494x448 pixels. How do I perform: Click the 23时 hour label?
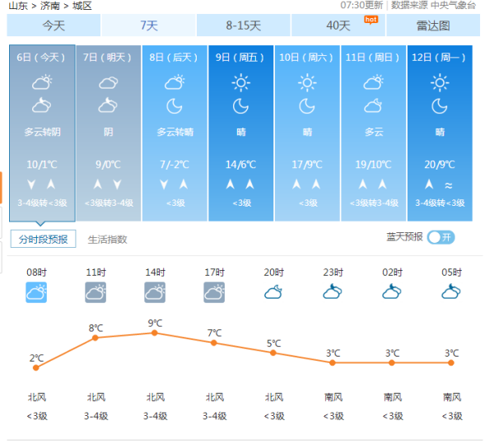coord(333,273)
